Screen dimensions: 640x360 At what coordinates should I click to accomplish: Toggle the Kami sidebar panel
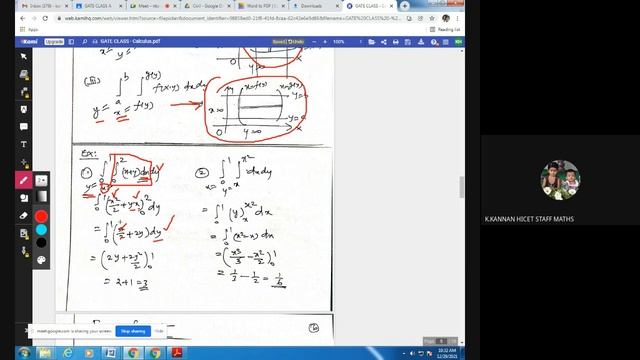click(71, 42)
